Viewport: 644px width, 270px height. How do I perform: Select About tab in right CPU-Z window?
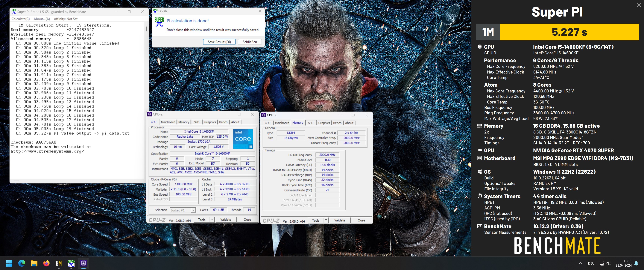349,123
